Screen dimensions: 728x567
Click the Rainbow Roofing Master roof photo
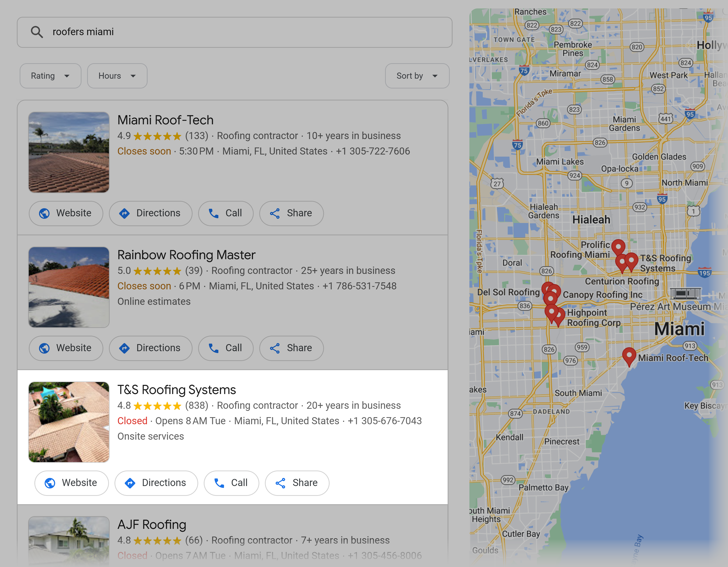(x=69, y=286)
